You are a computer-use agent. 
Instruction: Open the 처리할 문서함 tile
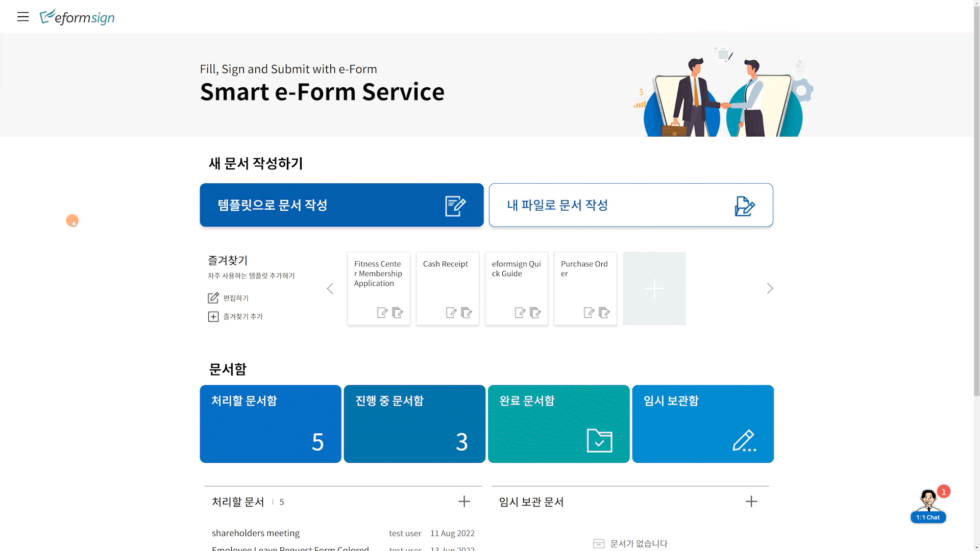click(x=271, y=424)
